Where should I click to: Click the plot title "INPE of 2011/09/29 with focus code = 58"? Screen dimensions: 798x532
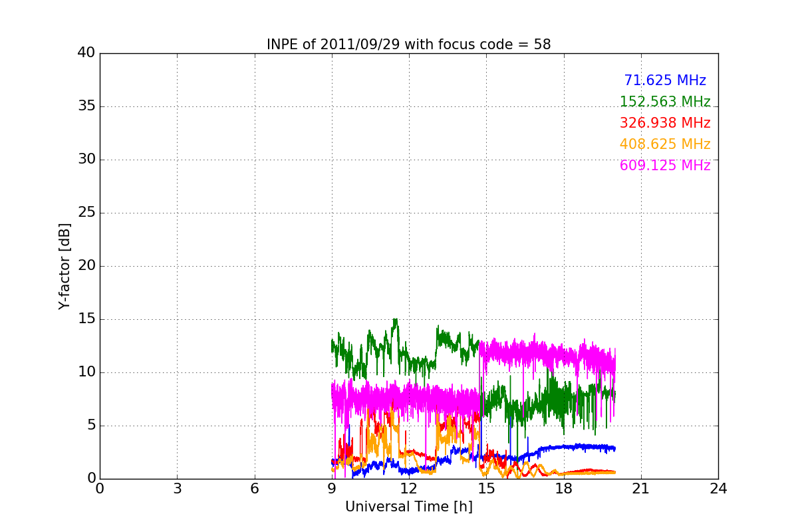tap(408, 45)
